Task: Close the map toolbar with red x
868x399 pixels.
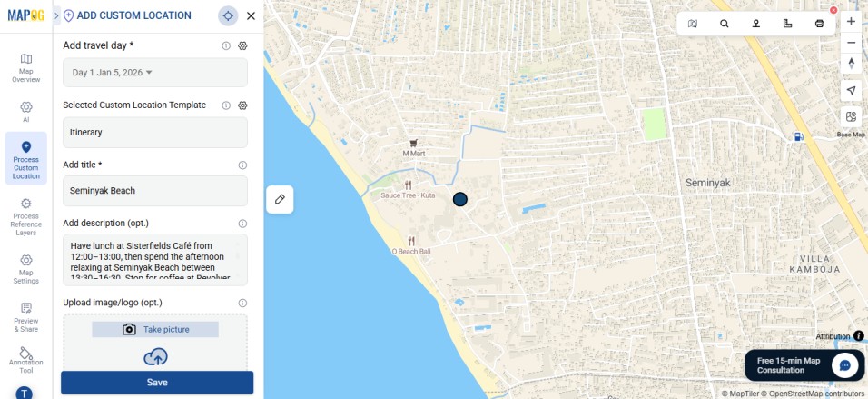Action: tap(833, 10)
